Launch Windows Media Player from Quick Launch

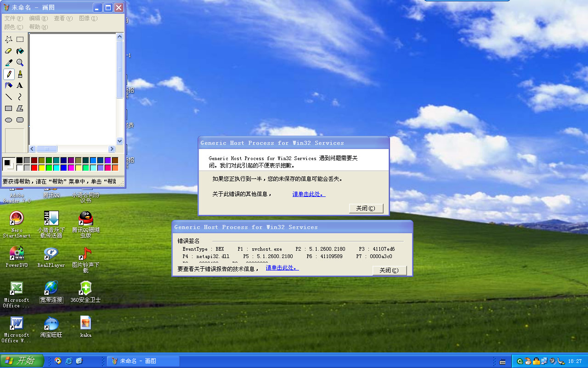[58, 361]
